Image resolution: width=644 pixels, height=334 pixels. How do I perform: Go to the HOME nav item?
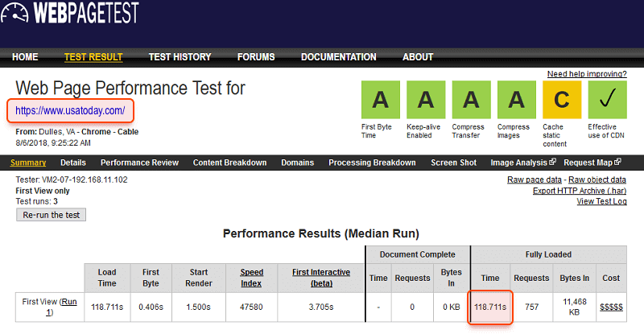[x=25, y=57]
